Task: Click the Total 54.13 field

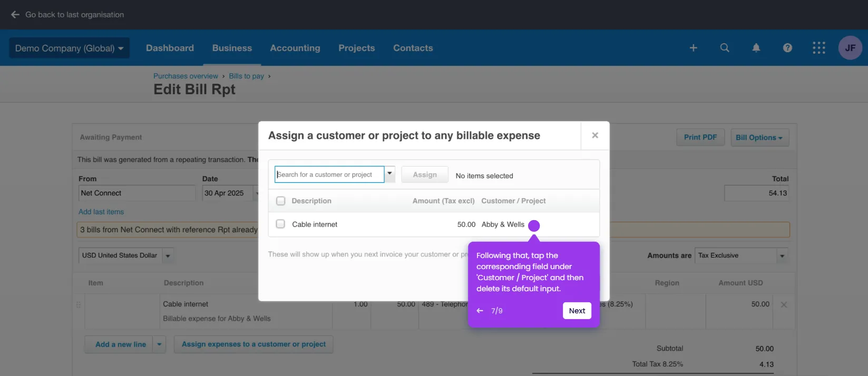Action: (x=757, y=193)
